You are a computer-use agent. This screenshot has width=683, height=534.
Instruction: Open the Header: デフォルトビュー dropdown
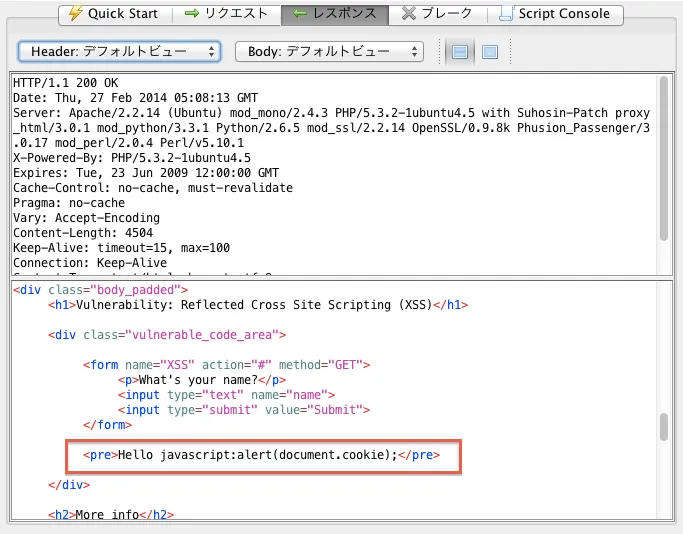[x=119, y=51]
